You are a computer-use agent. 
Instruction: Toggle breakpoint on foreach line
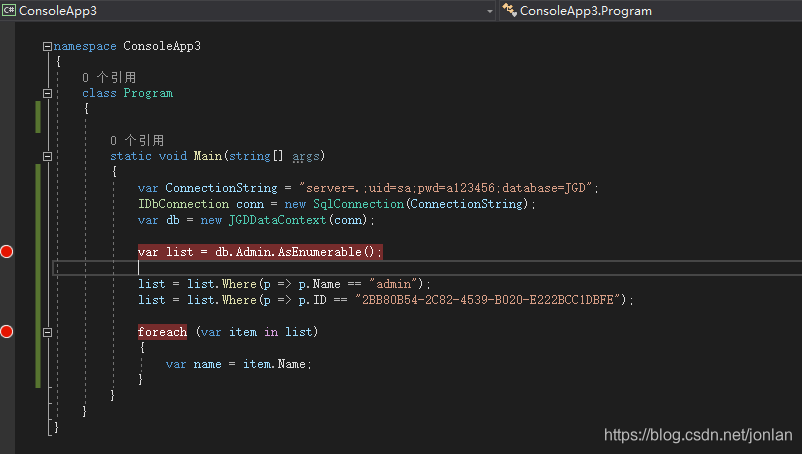(7, 332)
